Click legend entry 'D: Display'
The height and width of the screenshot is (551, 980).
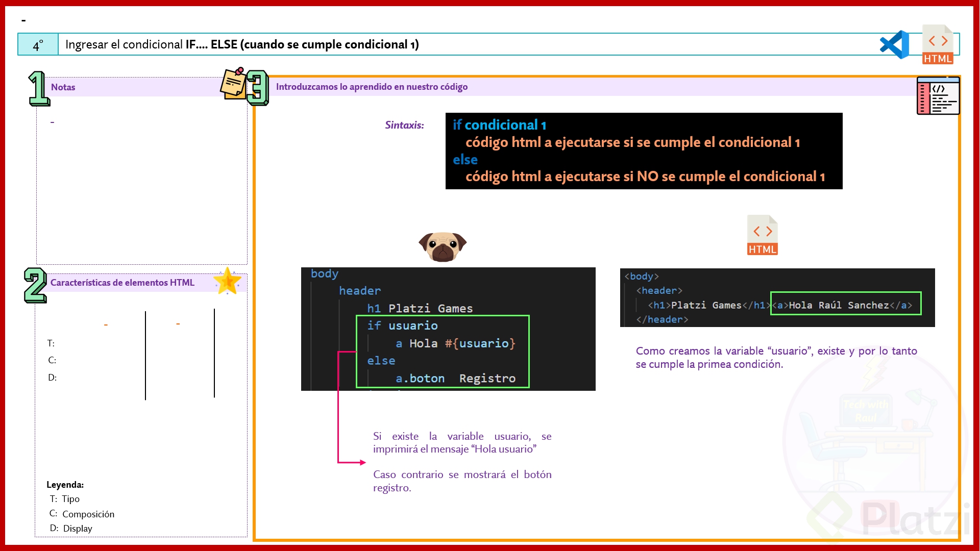click(71, 529)
